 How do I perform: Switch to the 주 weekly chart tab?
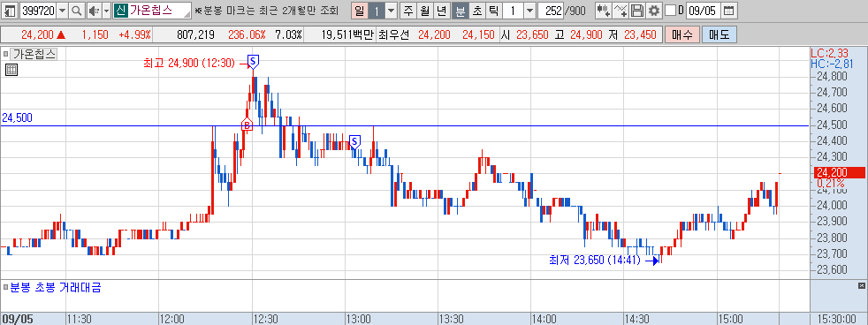(x=408, y=11)
